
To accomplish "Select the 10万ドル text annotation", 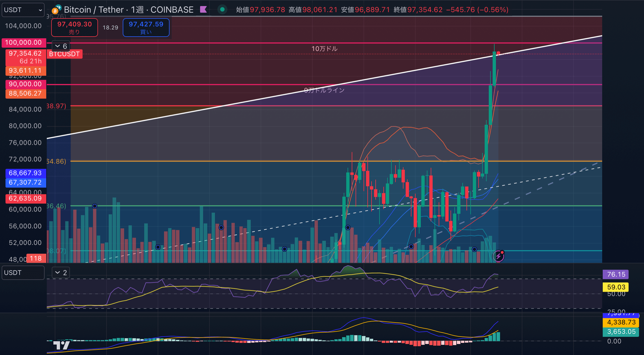I will (324, 49).
